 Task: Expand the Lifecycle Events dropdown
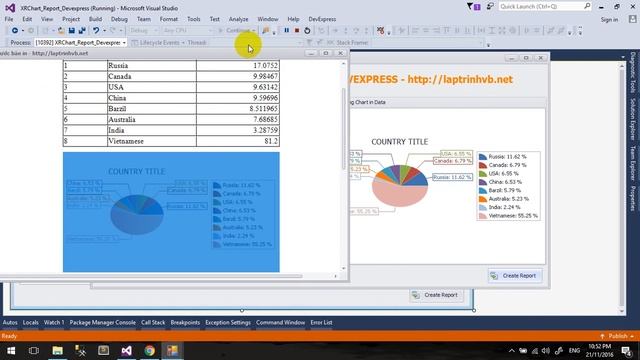click(183, 42)
